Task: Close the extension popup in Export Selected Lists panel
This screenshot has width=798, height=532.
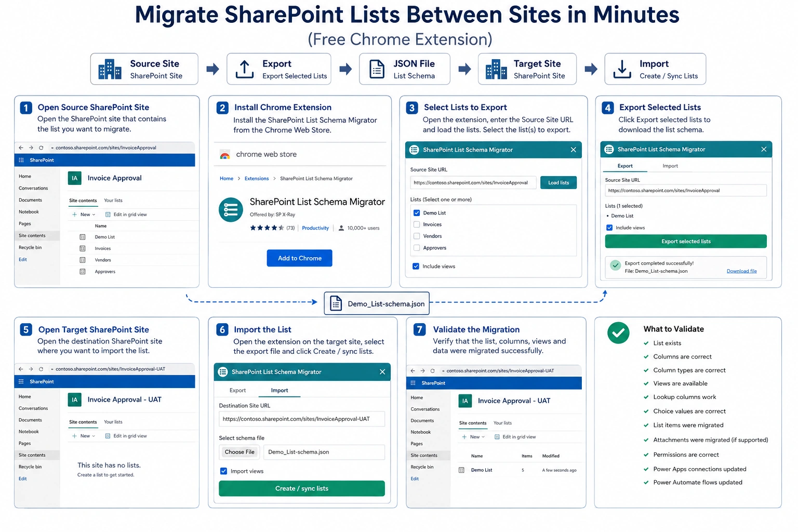Action: [764, 149]
